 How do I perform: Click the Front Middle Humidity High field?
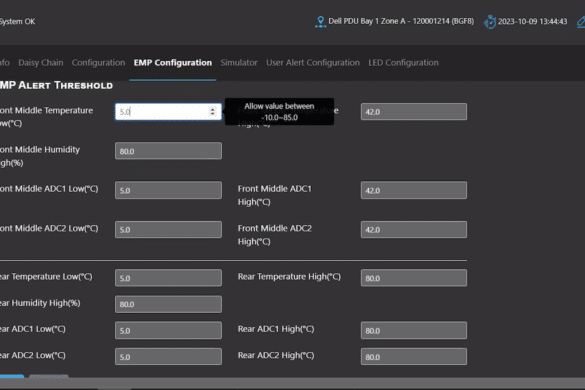coord(168,151)
